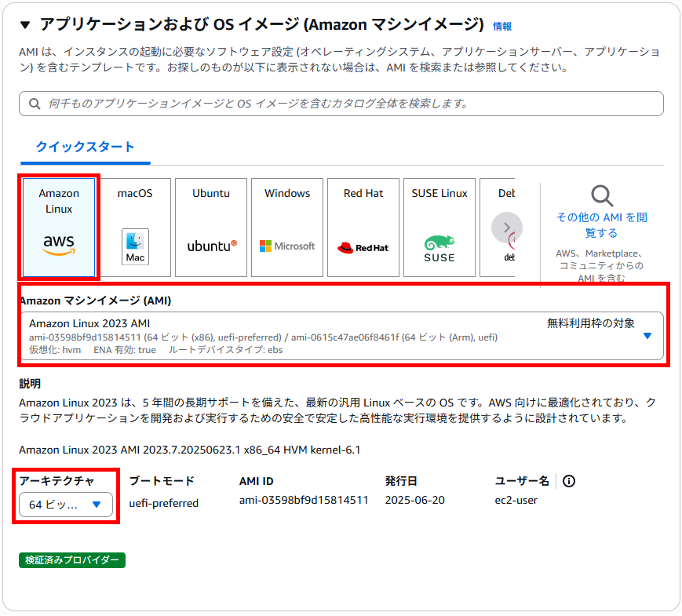Click the Microsoft logo icon
Viewport: 682px width, 616px height.
pyautogui.click(x=287, y=246)
